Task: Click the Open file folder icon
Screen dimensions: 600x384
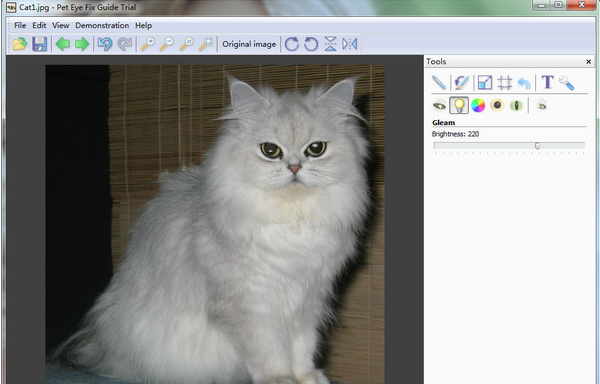Action: point(20,44)
